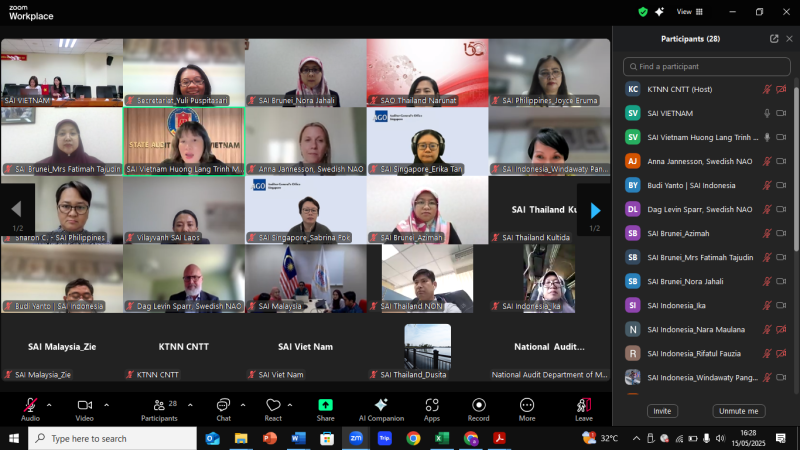Viewport: 800px width, 450px height.
Task: Click the Leave meeting icon
Action: click(x=583, y=405)
